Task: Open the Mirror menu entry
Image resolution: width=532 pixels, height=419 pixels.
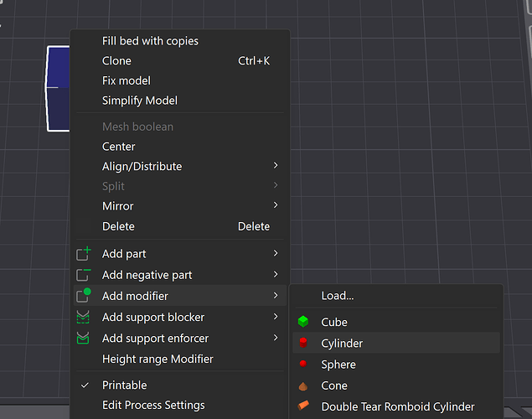Action: click(180, 206)
